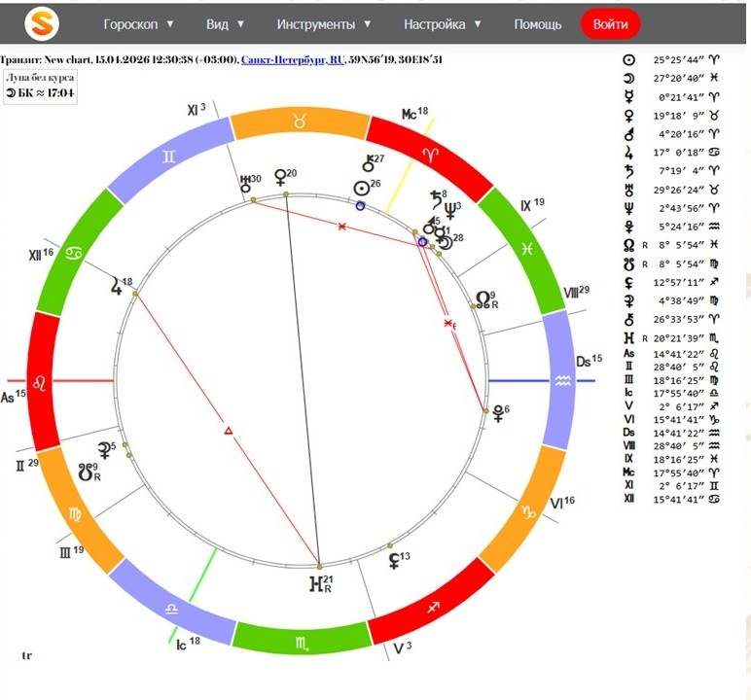Click the Sagittarius sign in the zodiac ring
The height and width of the screenshot is (700, 751).
click(433, 608)
